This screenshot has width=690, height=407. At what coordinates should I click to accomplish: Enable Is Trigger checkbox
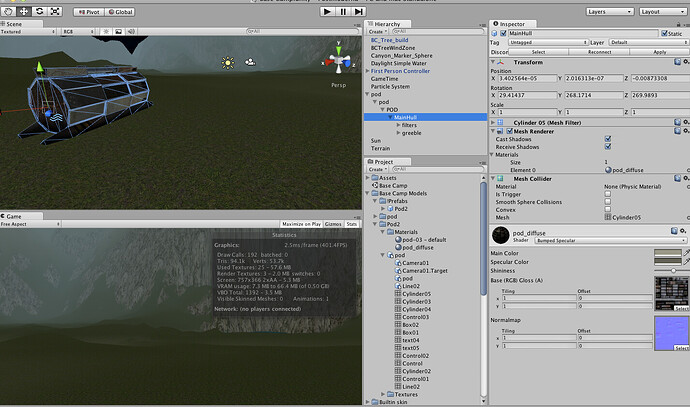tap(608, 194)
